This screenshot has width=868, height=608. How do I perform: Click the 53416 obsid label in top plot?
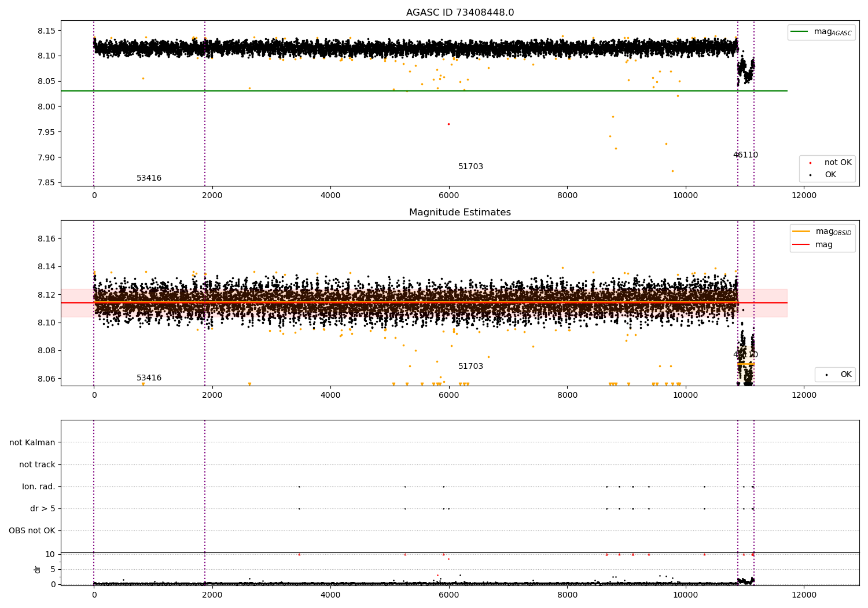pyautogui.click(x=149, y=178)
